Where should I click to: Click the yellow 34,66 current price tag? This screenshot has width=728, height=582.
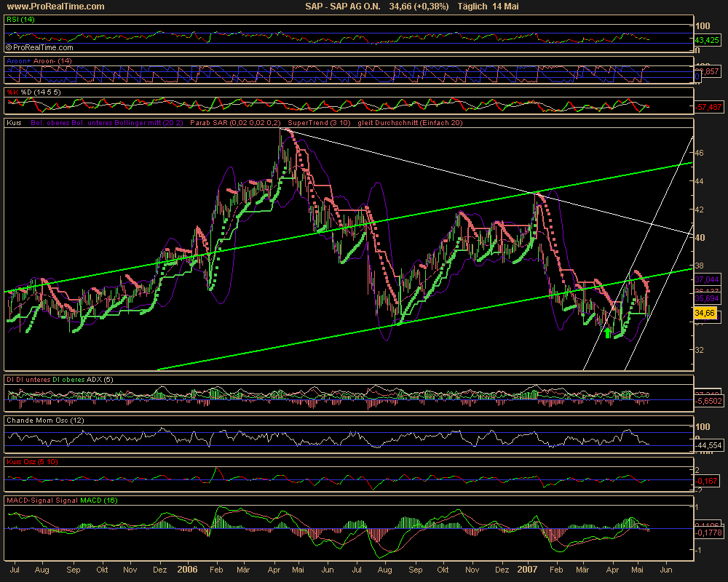(704, 313)
